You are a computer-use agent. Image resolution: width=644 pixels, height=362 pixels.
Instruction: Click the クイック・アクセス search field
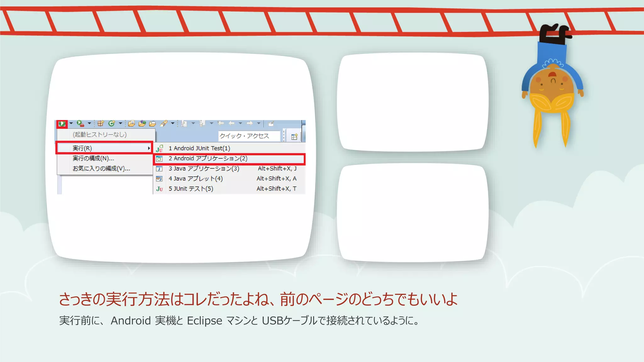pos(249,136)
